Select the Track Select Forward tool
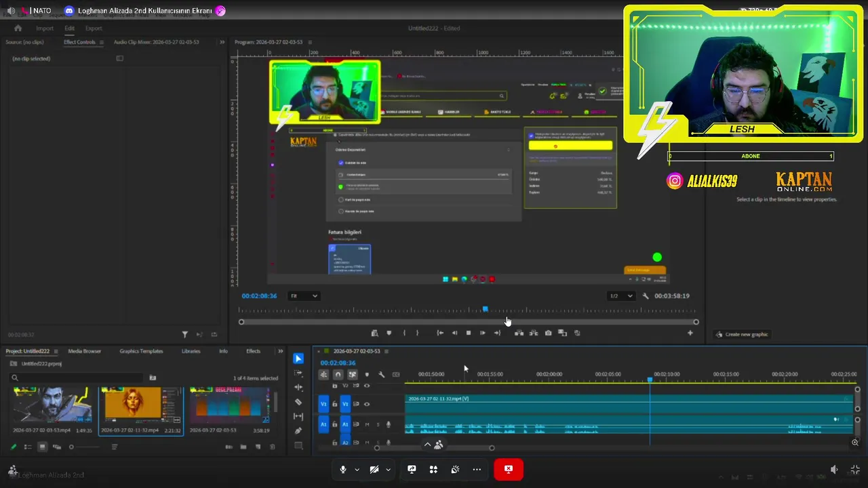Viewport: 868px width, 488px height. 298,373
